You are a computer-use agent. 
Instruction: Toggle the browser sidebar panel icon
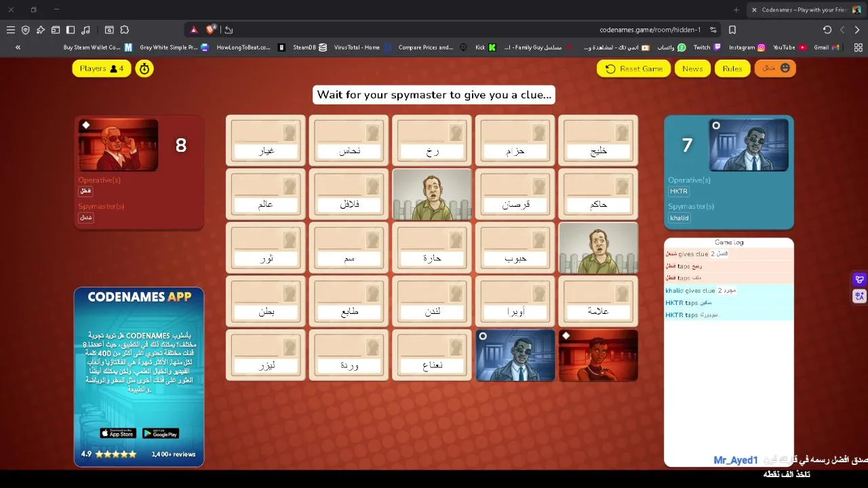pos(71,30)
